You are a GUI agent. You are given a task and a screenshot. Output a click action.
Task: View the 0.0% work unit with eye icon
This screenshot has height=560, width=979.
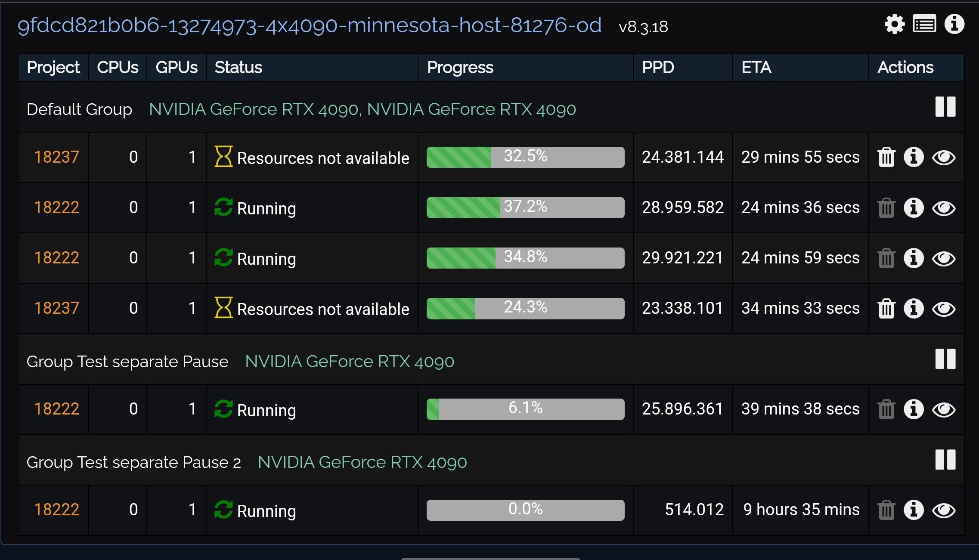[x=944, y=510]
